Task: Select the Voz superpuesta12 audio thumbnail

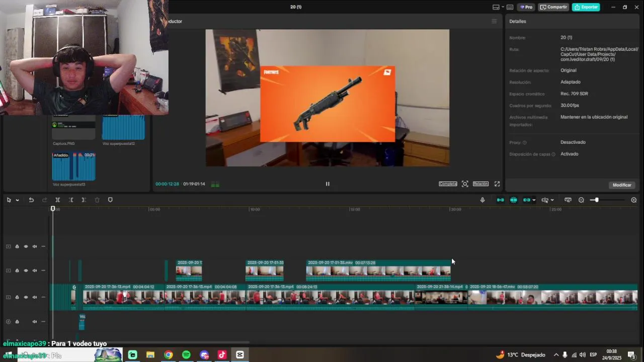Action: pos(123,127)
